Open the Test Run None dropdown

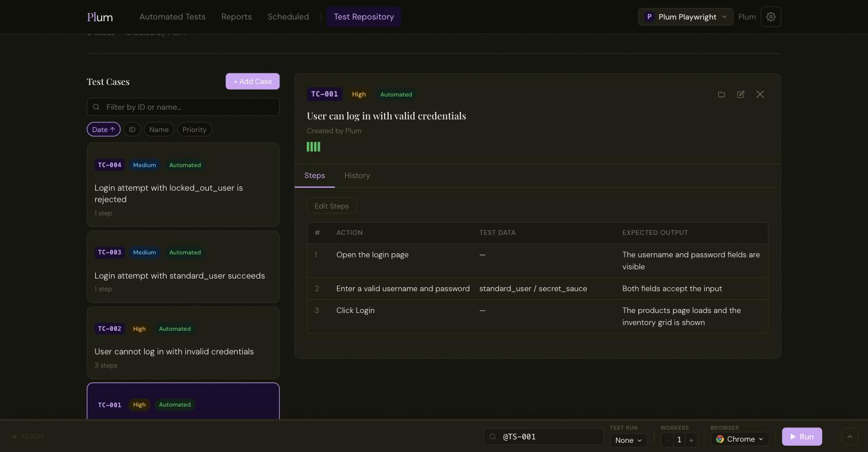(629, 440)
